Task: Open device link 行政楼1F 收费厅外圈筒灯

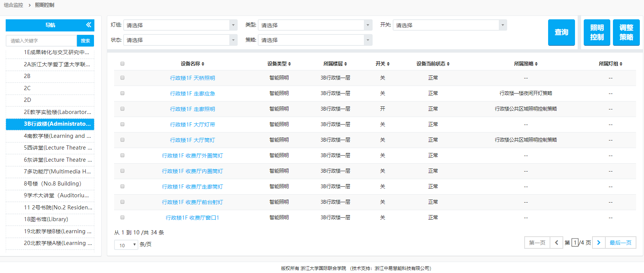Action: pos(193,156)
